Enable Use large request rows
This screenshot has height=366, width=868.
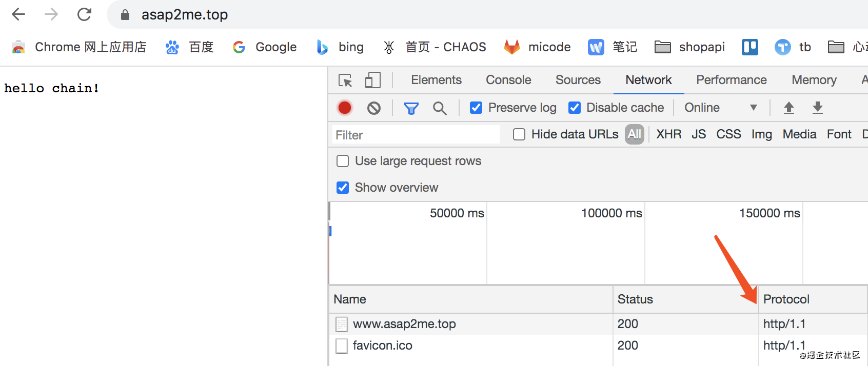click(x=343, y=161)
